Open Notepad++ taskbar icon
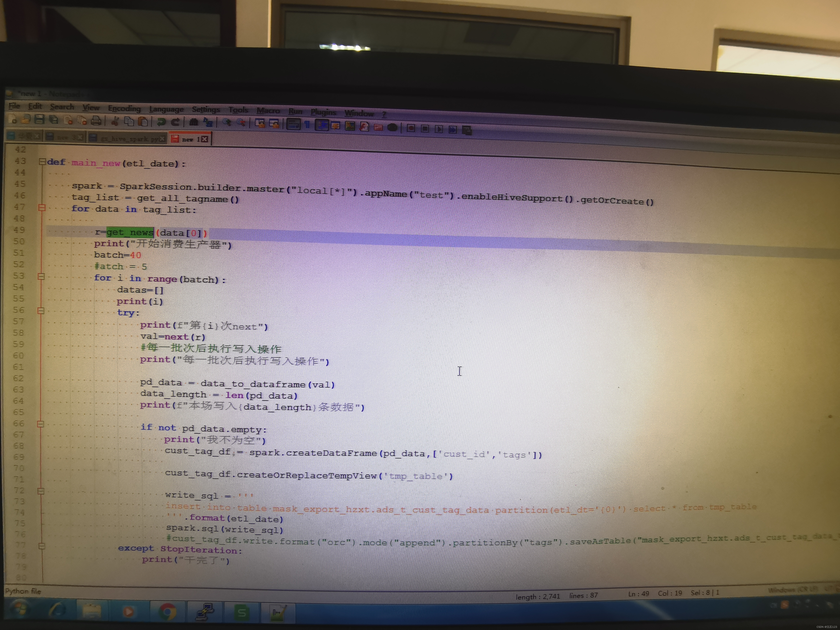Screen dimensions: 840x630 pos(278,613)
